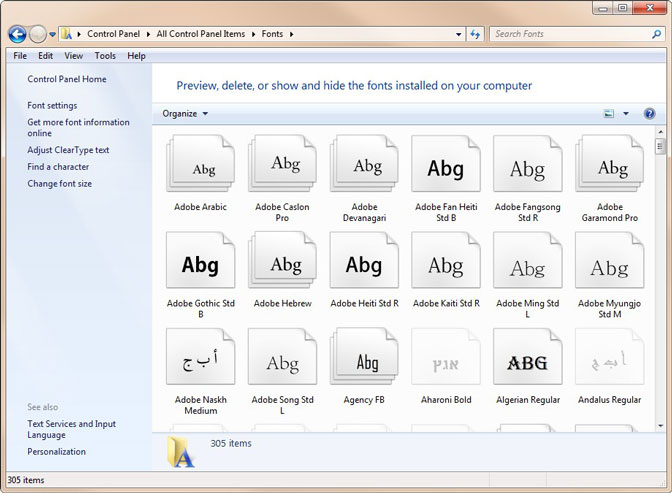Click the disabled Forward navigation button

tap(38, 34)
